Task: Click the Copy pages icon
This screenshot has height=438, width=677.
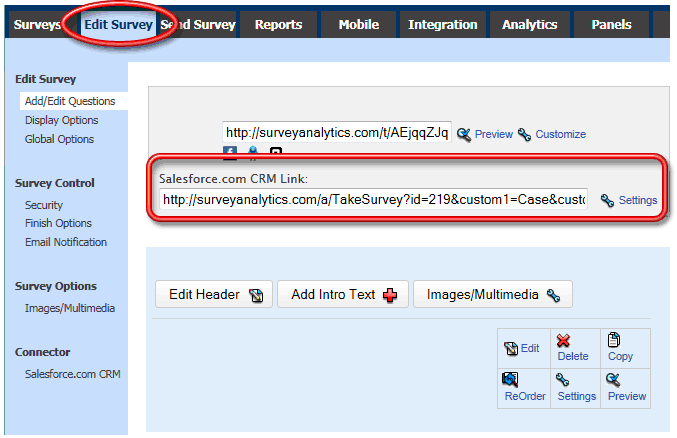Action: [x=614, y=340]
